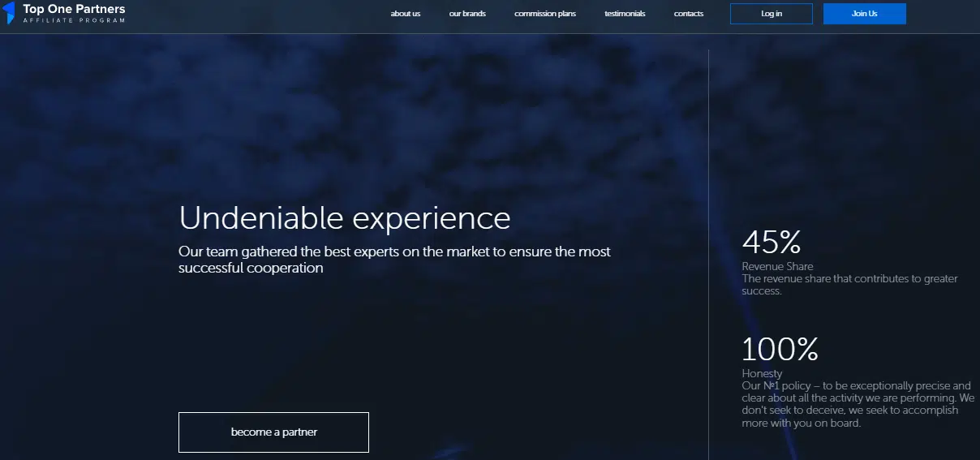
Task: Go to our brands section
Action: tap(467, 14)
